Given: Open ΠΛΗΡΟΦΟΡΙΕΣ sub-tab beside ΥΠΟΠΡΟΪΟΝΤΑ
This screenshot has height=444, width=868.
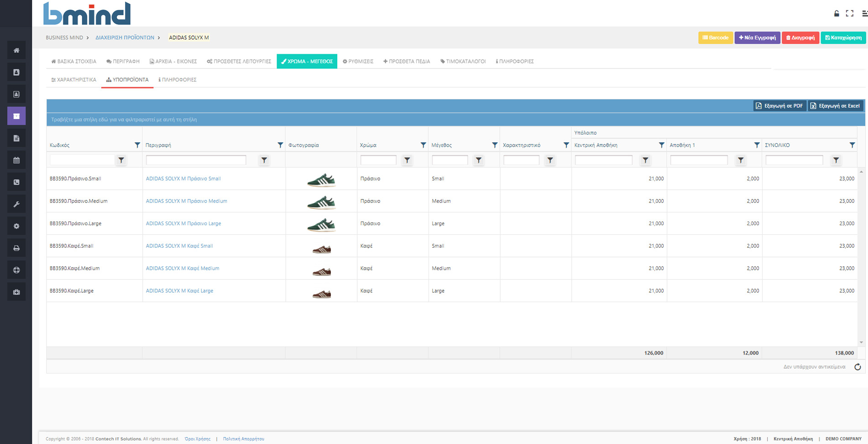Looking at the screenshot, I should coord(178,80).
